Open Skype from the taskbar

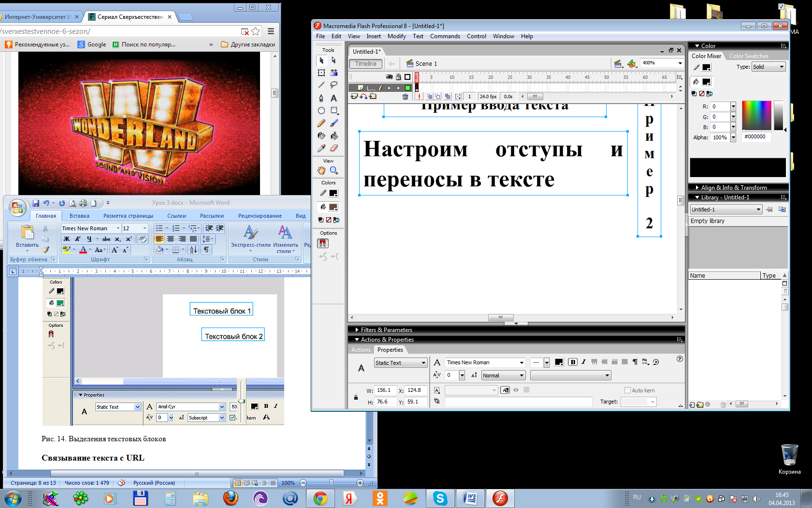click(440, 498)
